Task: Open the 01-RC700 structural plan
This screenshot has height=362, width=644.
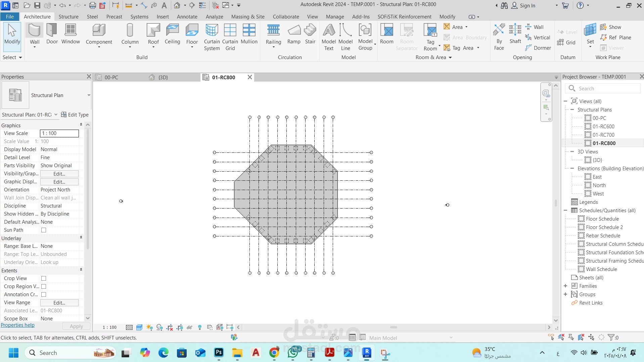Action: (x=603, y=135)
